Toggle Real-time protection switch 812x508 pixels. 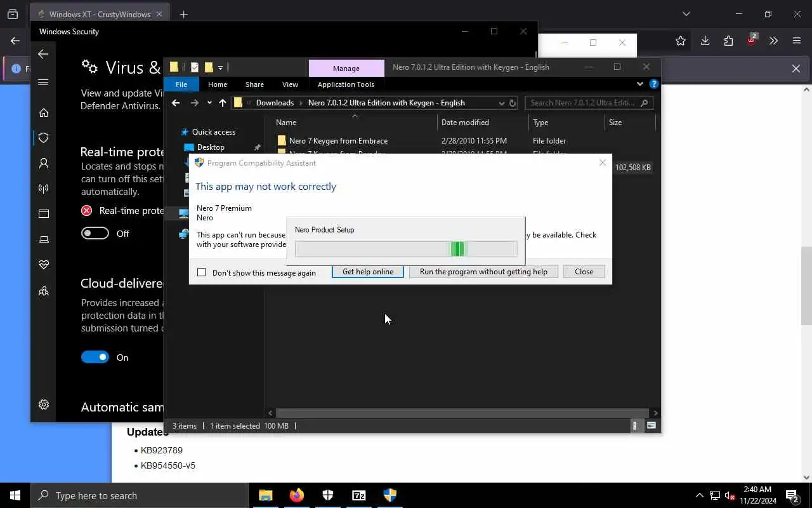[95, 234]
